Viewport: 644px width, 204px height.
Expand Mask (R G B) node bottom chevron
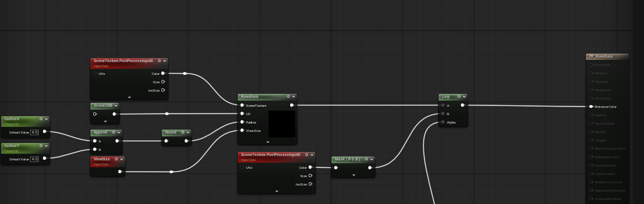coord(354,175)
